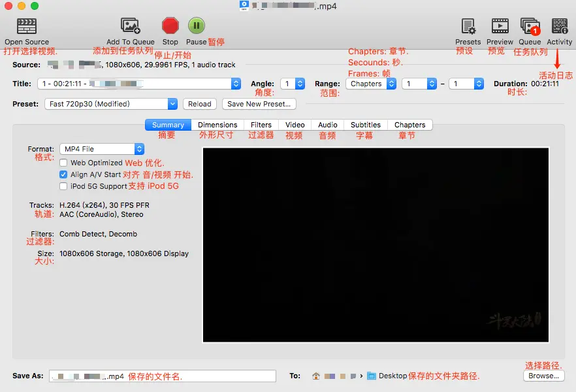
Task: Enable the Web Optimized checkbox
Action: 63,163
